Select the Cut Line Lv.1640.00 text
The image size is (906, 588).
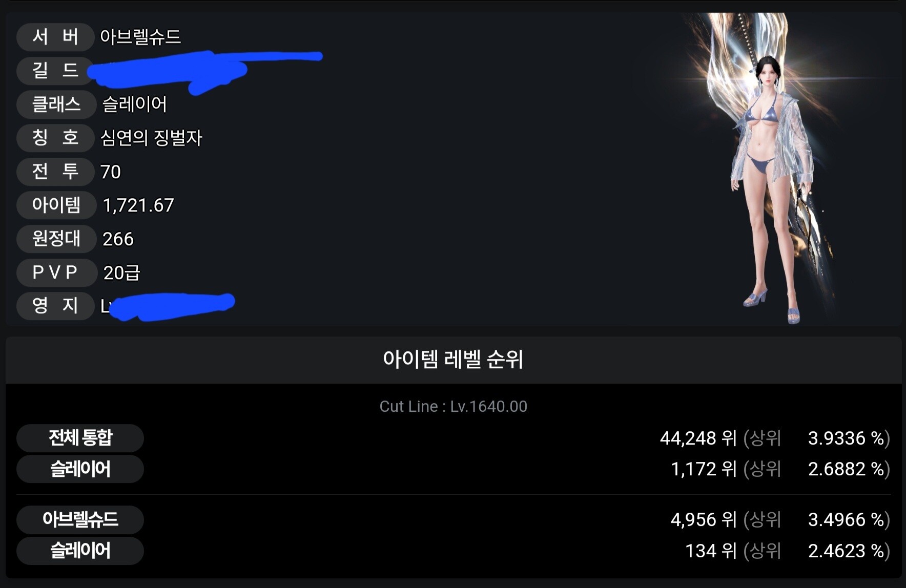point(453,407)
